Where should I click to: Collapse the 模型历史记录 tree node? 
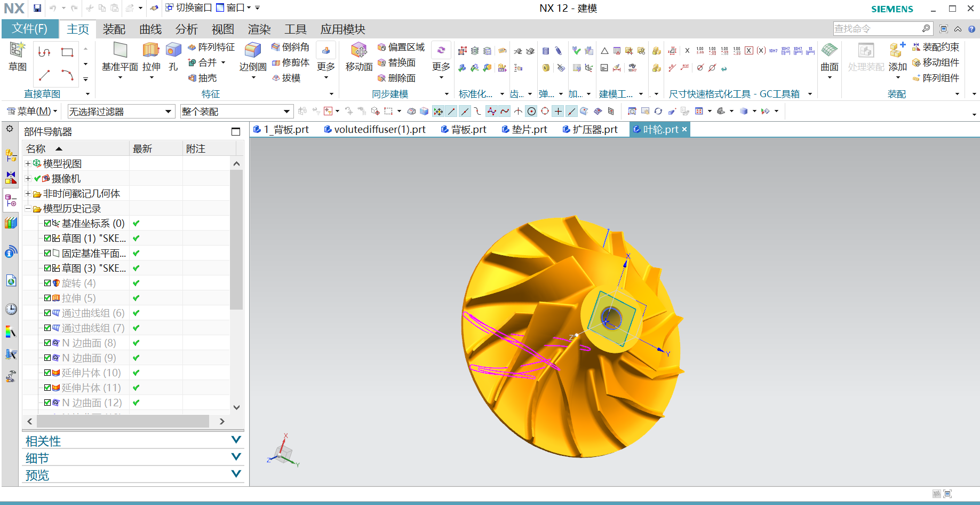click(28, 208)
